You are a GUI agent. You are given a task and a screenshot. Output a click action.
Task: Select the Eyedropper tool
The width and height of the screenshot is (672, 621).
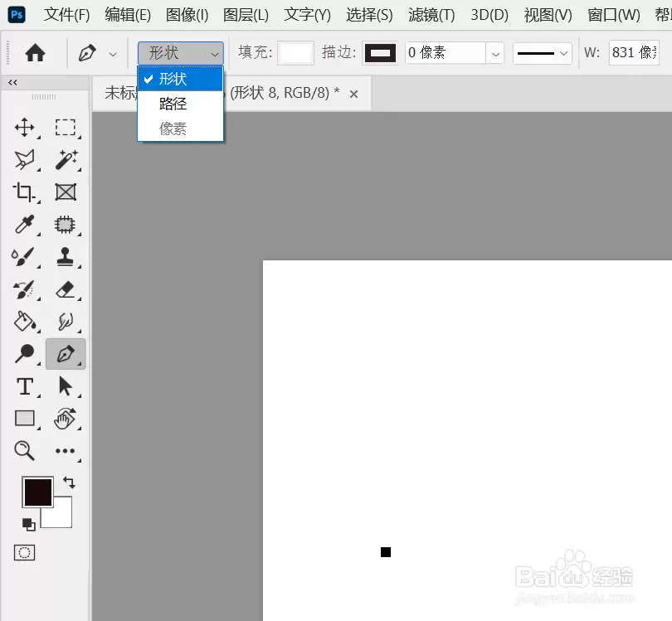pos(24,224)
